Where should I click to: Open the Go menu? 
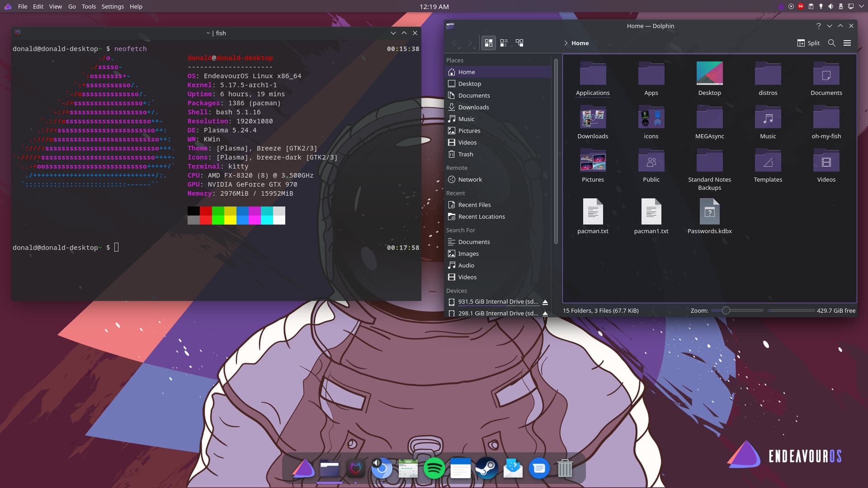(72, 6)
